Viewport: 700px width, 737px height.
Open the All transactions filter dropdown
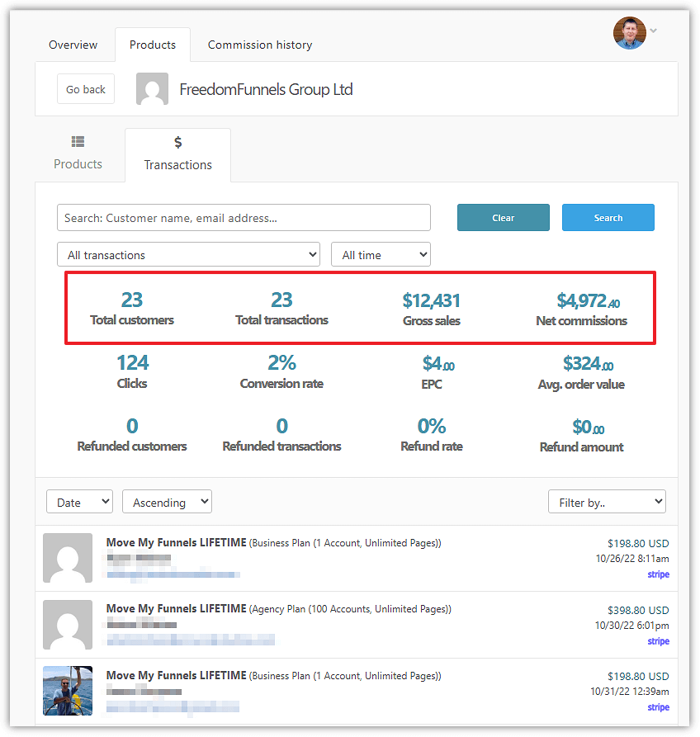pyautogui.click(x=187, y=254)
